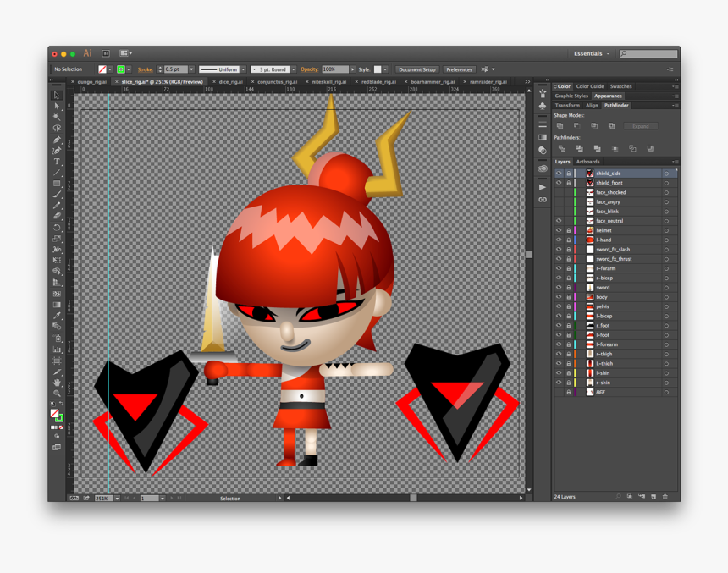Viewport: 728px width, 573px height.
Task: Unlock the sword layer
Action: 568,288
